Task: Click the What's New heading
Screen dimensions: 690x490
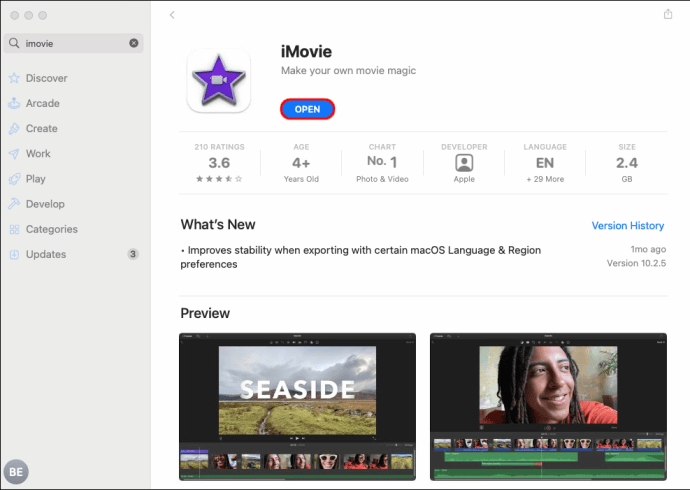Action: click(x=218, y=224)
